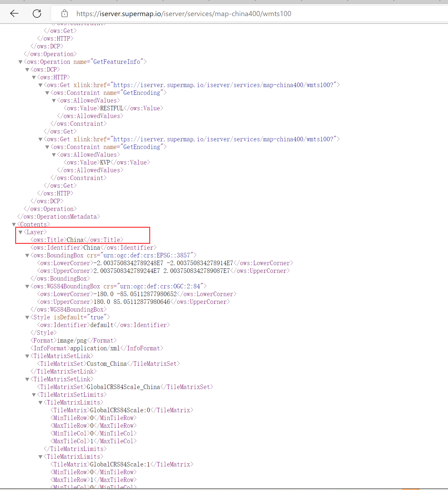
Task: Click the wmts100 URL in the address bar
Action: tap(184, 14)
